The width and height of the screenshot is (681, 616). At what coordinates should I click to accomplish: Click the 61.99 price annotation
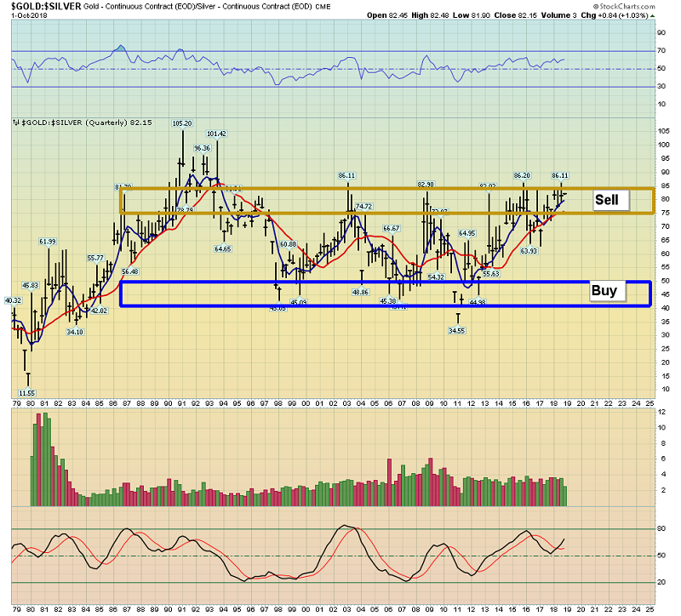tap(48, 242)
